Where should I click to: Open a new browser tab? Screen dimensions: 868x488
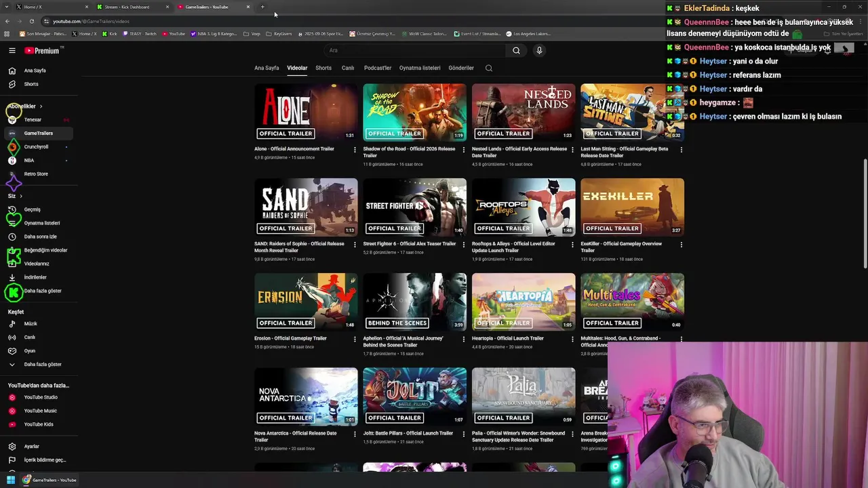(262, 7)
